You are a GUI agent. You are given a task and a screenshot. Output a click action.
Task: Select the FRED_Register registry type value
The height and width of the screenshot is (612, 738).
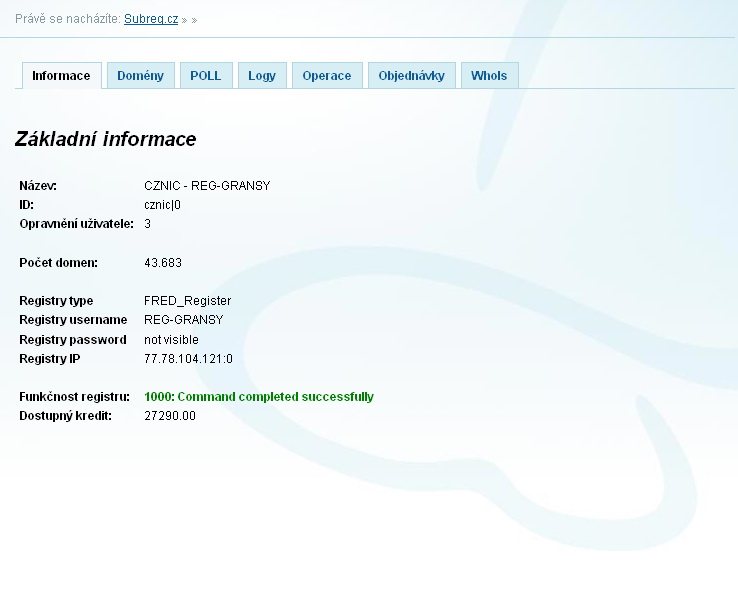187,301
